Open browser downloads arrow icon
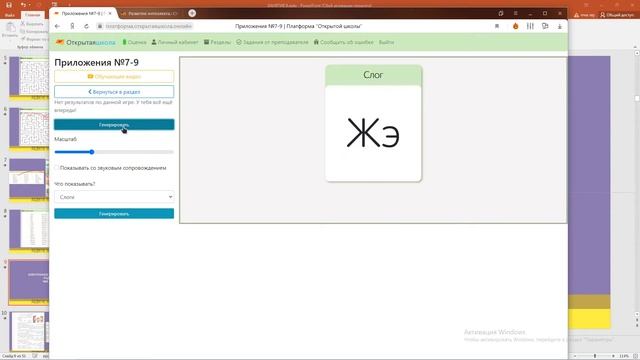 [560, 26]
